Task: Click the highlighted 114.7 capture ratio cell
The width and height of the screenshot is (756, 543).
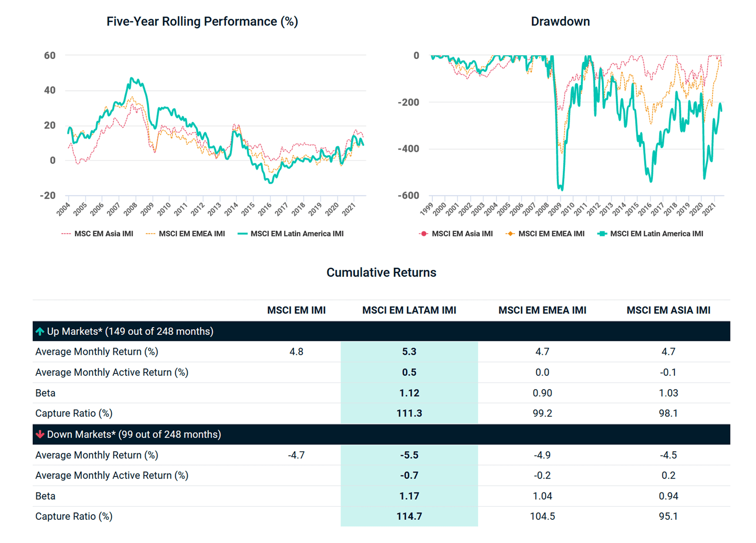Action: tap(409, 516)
